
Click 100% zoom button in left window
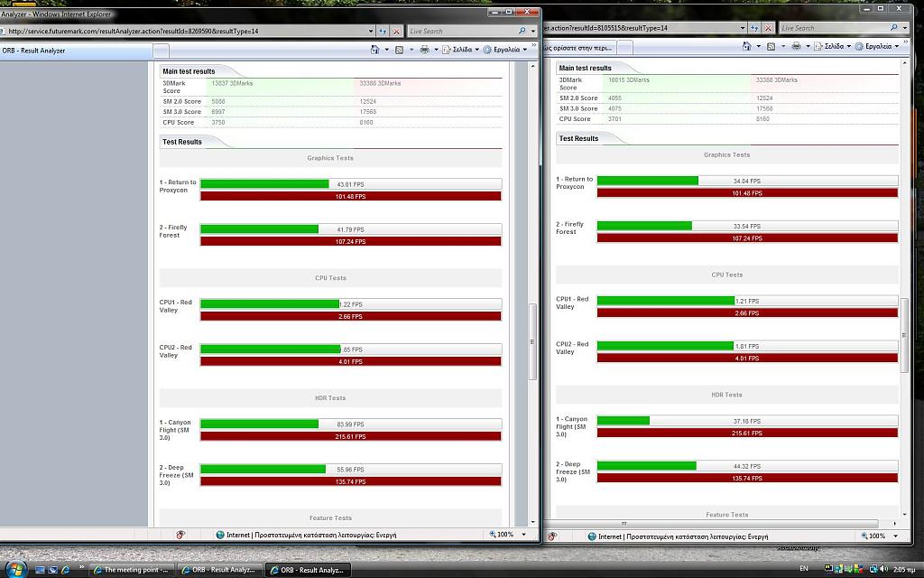(502, 535)
